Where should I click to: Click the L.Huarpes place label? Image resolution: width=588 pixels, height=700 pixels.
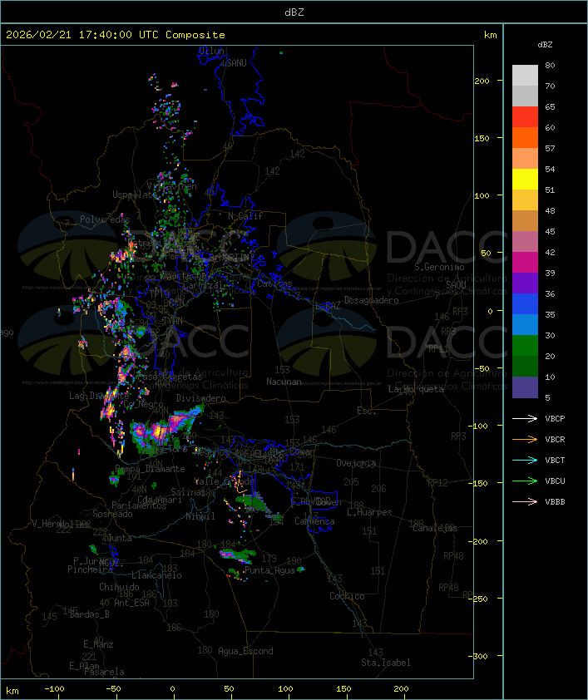tap(369, 512)
